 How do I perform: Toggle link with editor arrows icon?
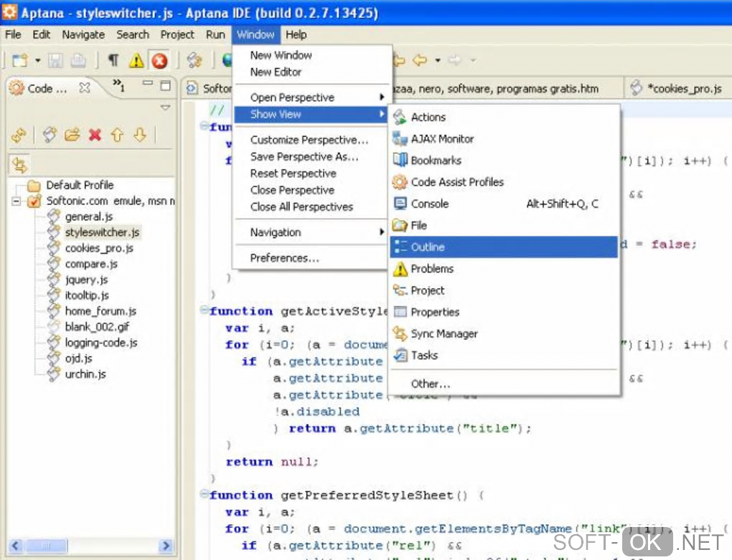19,165
